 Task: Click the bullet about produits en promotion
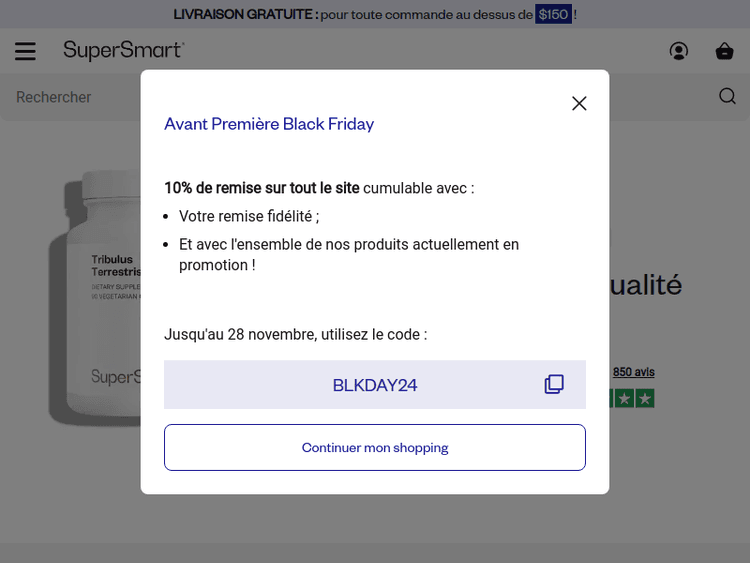349,254
